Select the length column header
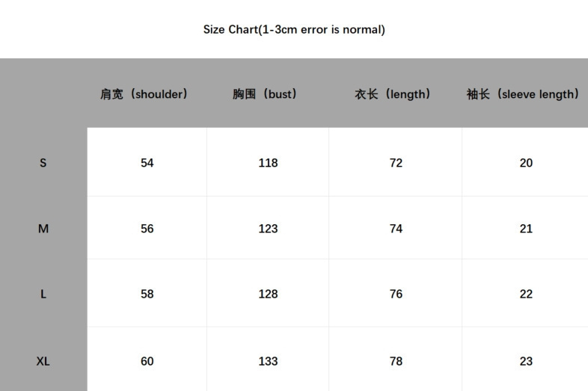This screenshot has height=391, width=588. (392, 93)
